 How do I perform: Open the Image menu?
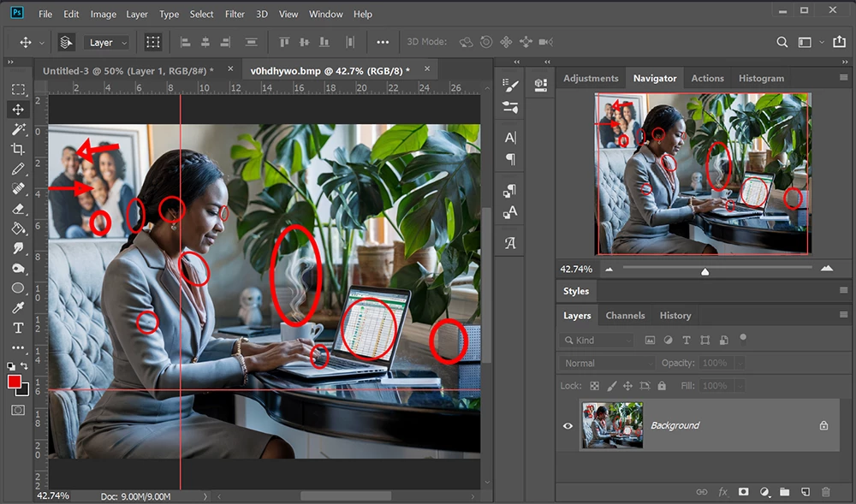104,15
